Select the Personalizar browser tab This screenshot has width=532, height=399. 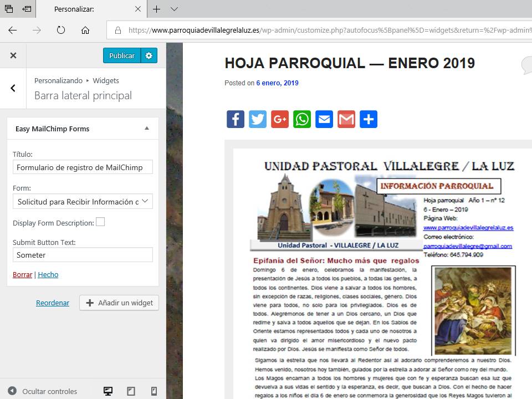pyautogui.click(x=91, y=9)
